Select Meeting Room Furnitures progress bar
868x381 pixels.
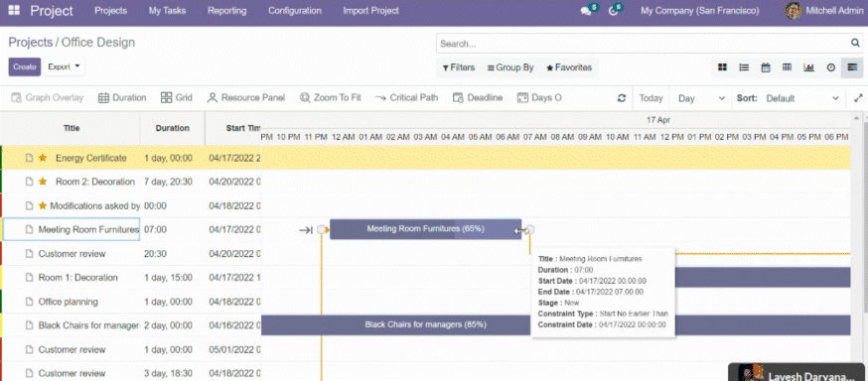click(x=425, y=229)
